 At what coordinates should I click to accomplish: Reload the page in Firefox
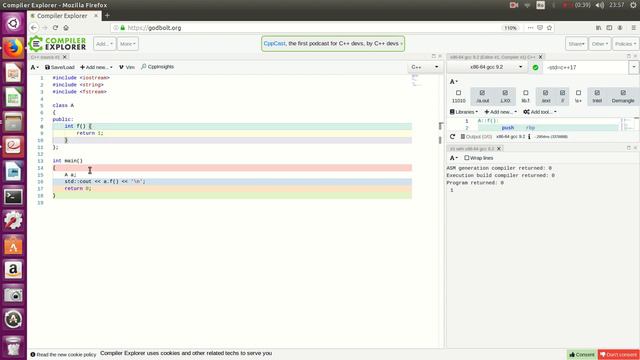[55, 28]
